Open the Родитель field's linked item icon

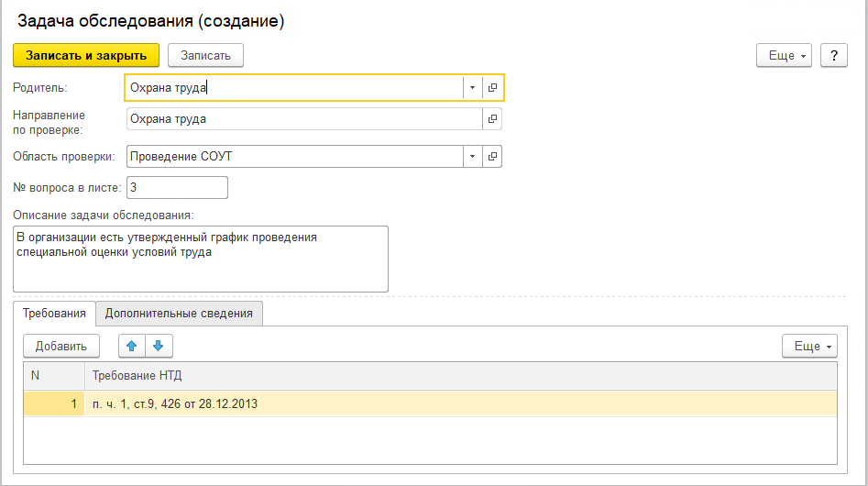coord(492,87)
